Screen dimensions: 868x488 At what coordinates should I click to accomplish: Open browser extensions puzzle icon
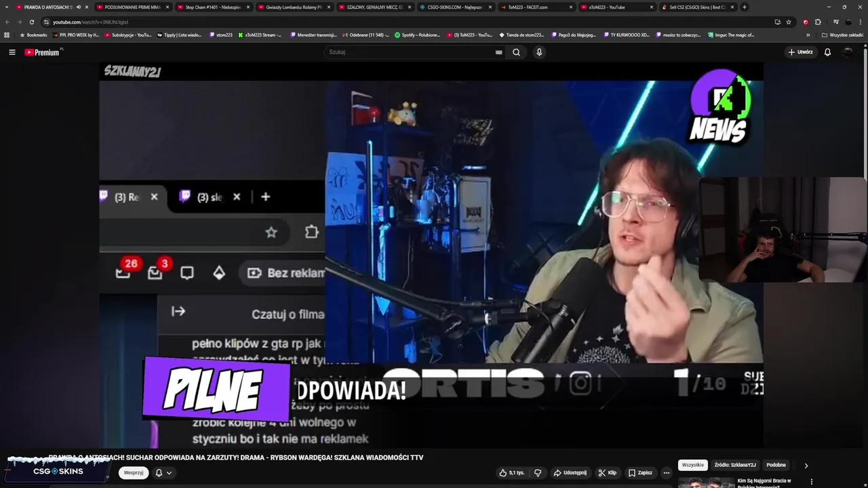point(818,22)
